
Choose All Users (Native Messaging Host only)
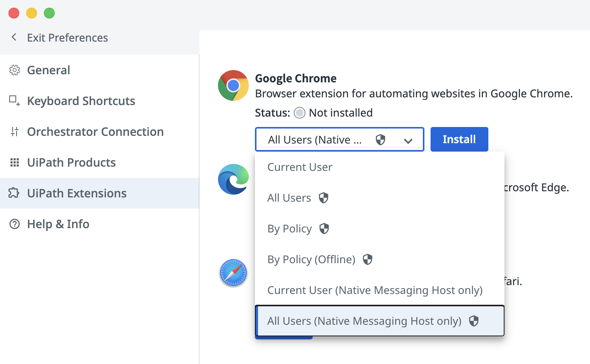click(x=380, y=321)
